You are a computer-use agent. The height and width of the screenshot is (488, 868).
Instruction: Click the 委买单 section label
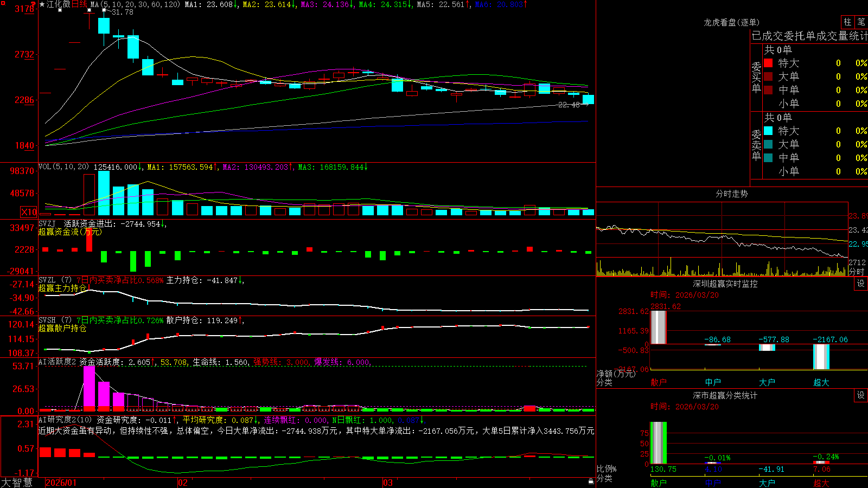756,77
